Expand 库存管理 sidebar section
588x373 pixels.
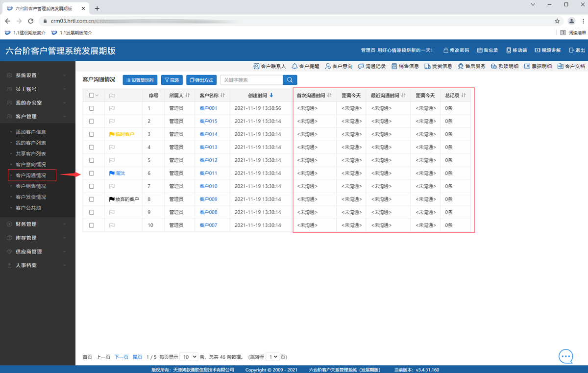pyautogui.click(x=38, y=238)
